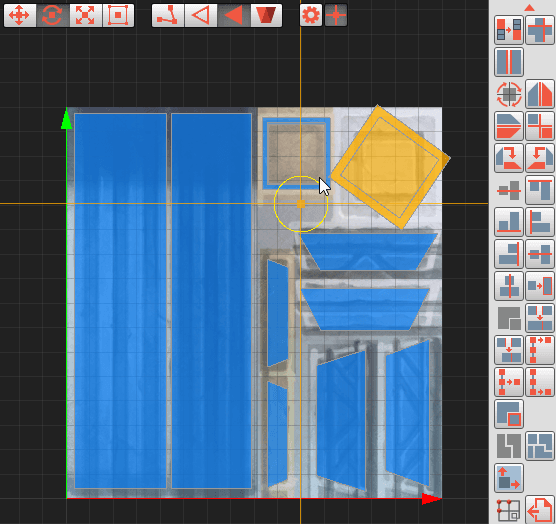Select the leftmost tall blue rectangle island
The image size is (556, 524).
click(121, 301)
